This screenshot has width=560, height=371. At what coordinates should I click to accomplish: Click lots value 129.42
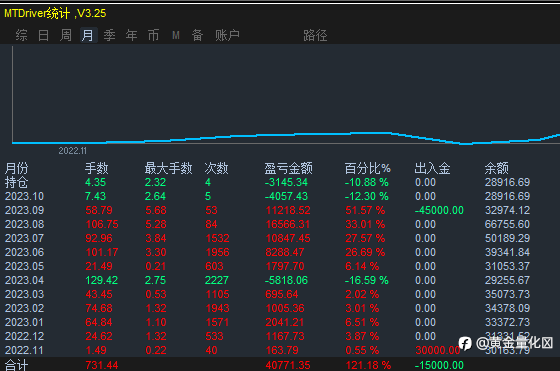[102, 280]
